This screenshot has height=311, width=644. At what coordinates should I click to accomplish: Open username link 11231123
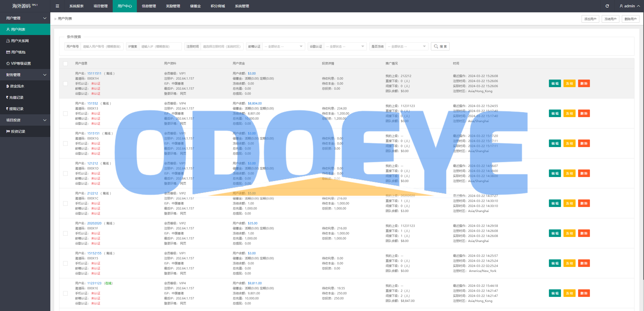point(94,283)
